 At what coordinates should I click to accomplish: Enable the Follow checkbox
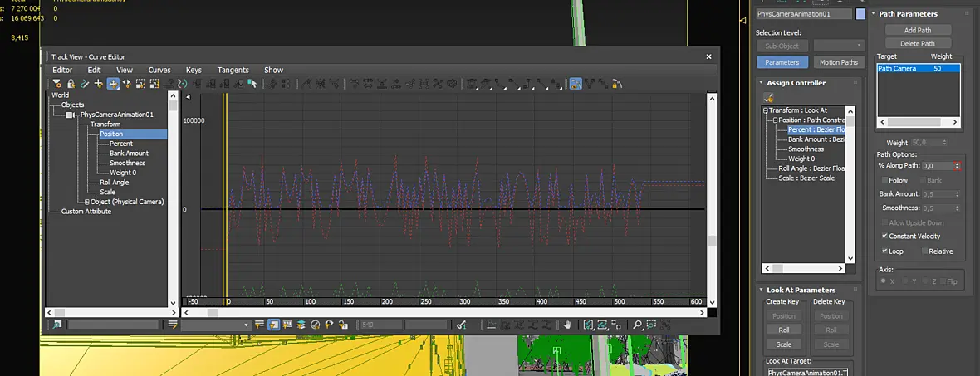click(x=884, y=180)
